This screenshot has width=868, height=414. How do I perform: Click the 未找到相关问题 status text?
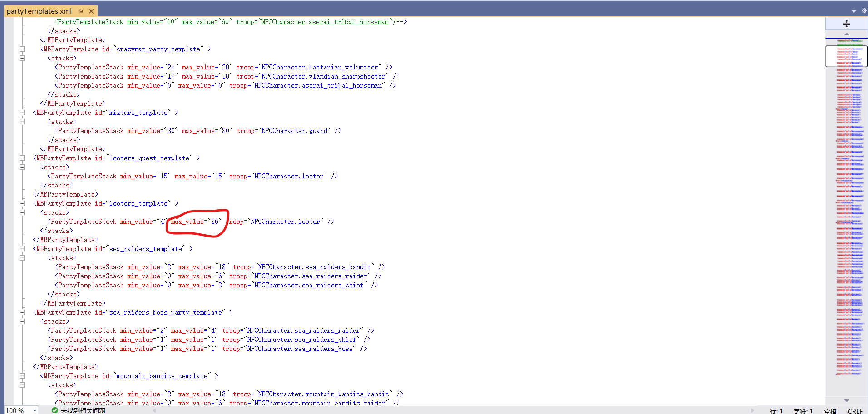click(x=83, y=410)
